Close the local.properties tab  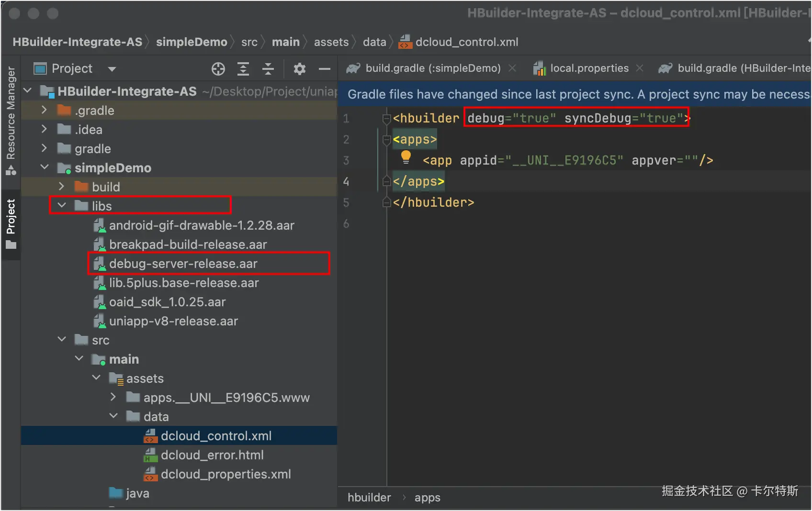640,68
